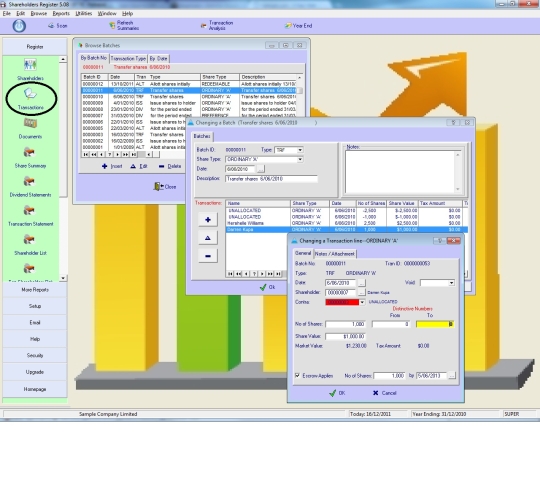
Task: Click sidebar scroll-up arrow
Action: tap(63, 59)
